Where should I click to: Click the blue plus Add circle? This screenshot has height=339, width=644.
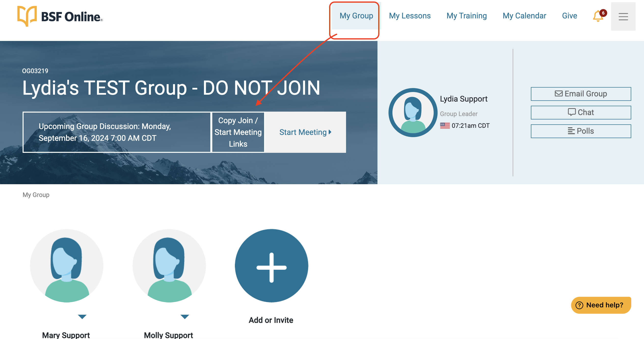pyautogui.click(x=271, y=266)
